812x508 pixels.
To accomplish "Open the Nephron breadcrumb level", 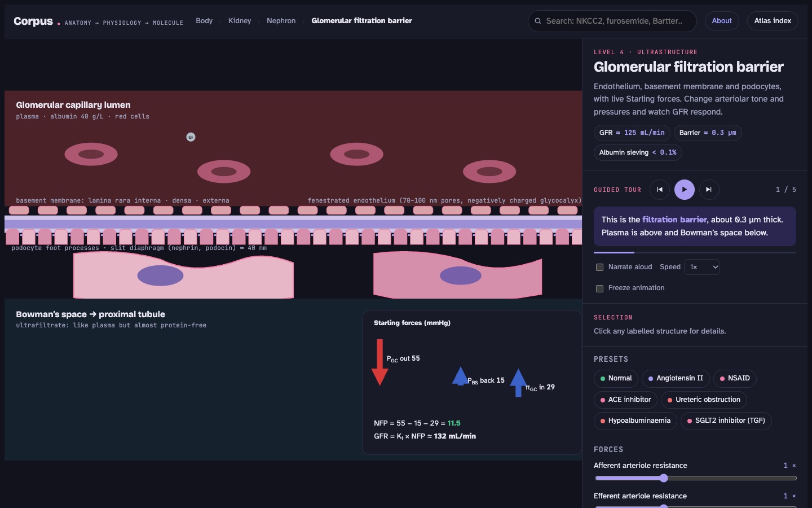I will point(281,21).
